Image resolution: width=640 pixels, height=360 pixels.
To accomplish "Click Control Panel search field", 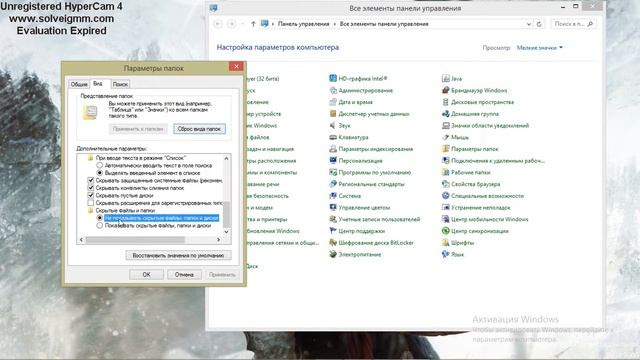I will pyautogui.click(x=573, y=24).
